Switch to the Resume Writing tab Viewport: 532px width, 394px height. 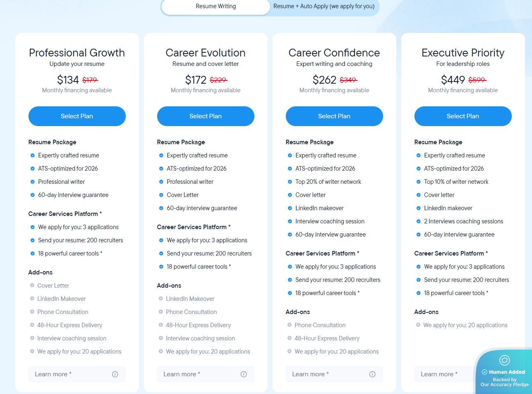pyautogui.click(x=216, y=7)
